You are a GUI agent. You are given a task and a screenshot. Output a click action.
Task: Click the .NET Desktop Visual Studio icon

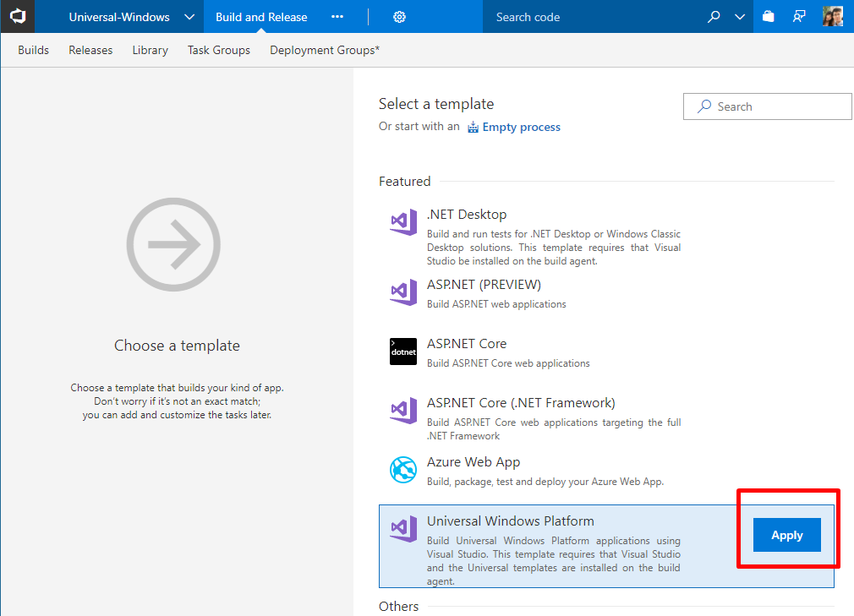(x=403, y=222)
